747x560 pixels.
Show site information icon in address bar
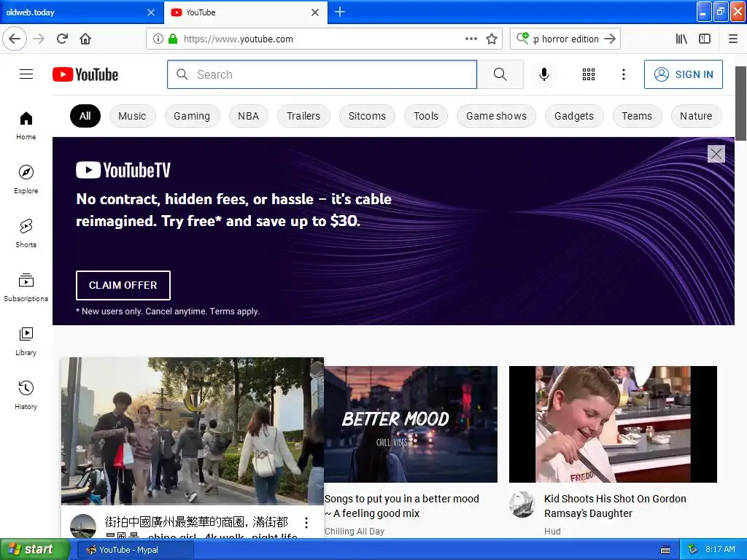pos(158,39)
